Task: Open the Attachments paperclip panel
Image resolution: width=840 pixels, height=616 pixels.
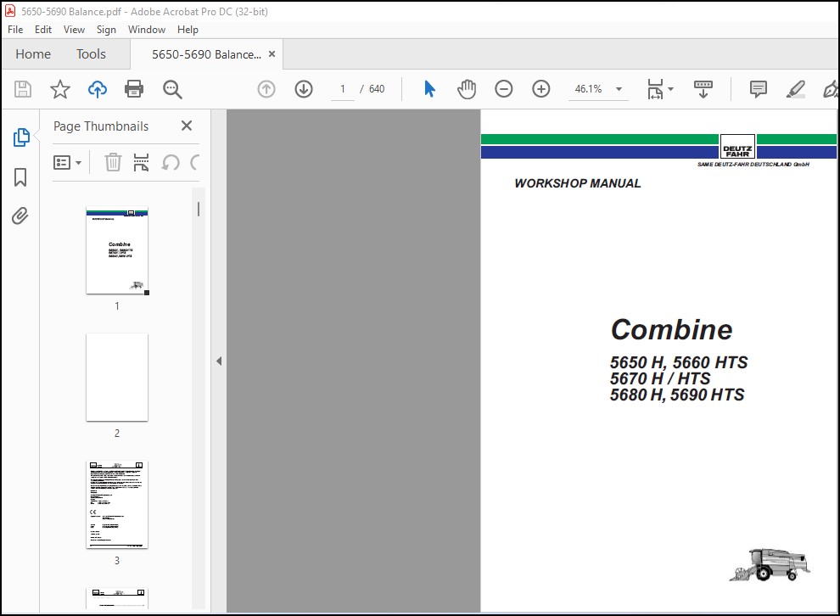Action: pyautogui.click(x=20, y=216)
